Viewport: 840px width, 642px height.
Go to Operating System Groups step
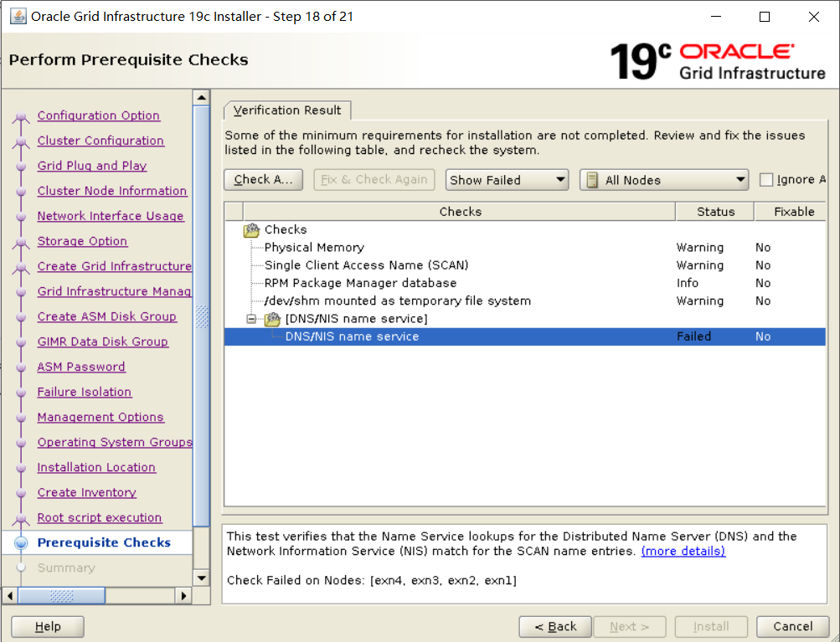(115, 443)
